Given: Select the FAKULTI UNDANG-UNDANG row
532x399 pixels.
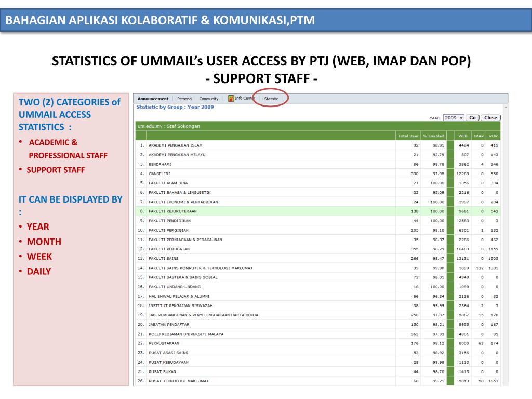Looking at the screenshot, I should click(x=317, y=287).
